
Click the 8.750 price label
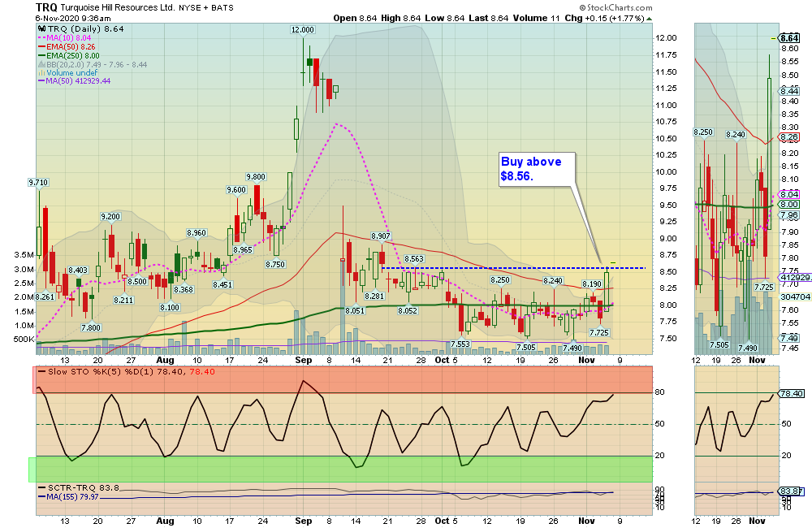(275, 264)
